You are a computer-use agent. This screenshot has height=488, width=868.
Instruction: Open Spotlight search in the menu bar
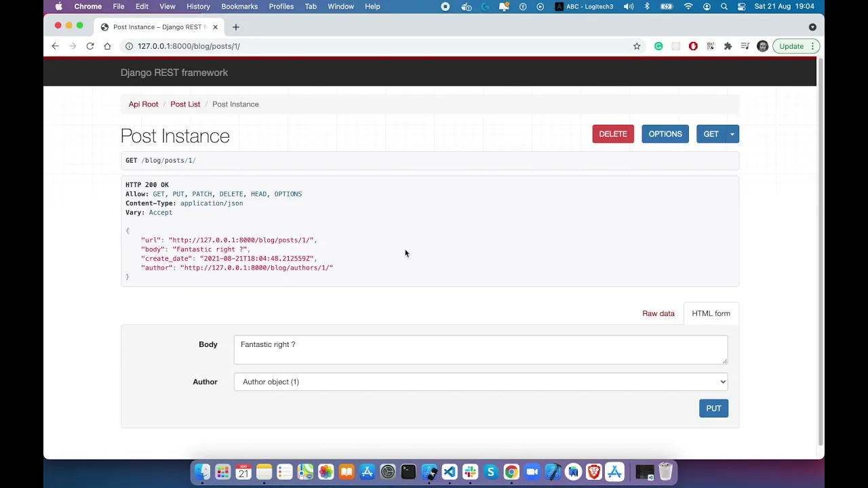click(724, 6)
